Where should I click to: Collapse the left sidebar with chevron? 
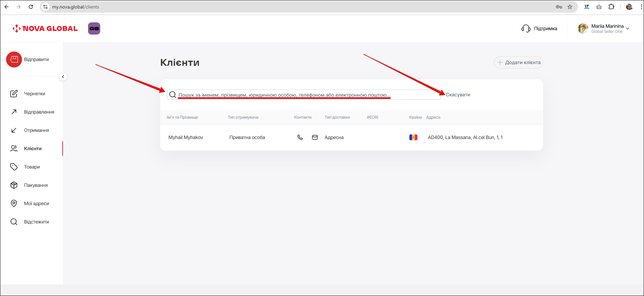pyautogui.click(x=63, y=77)
